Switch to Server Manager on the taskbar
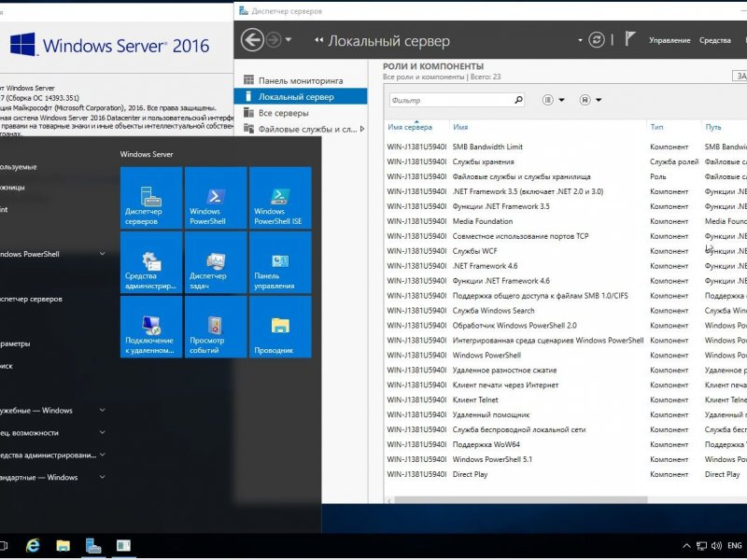 pyautogui.click(x=92, y=545)
